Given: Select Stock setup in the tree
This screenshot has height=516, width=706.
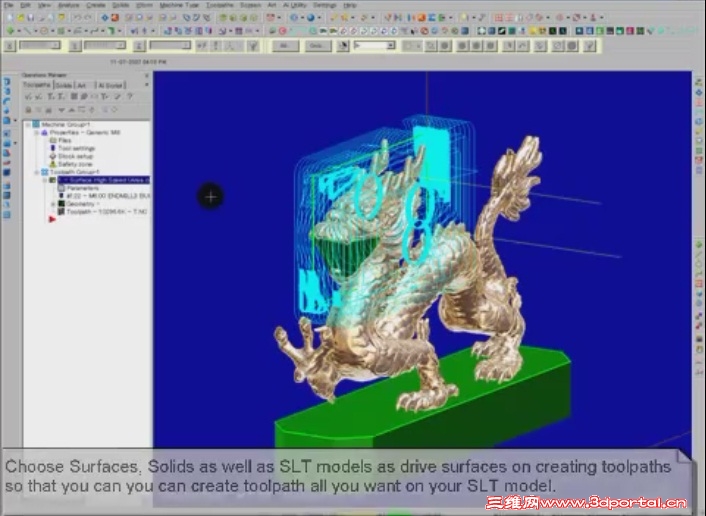Looking at the screenshot, I should tap(75, 156).
